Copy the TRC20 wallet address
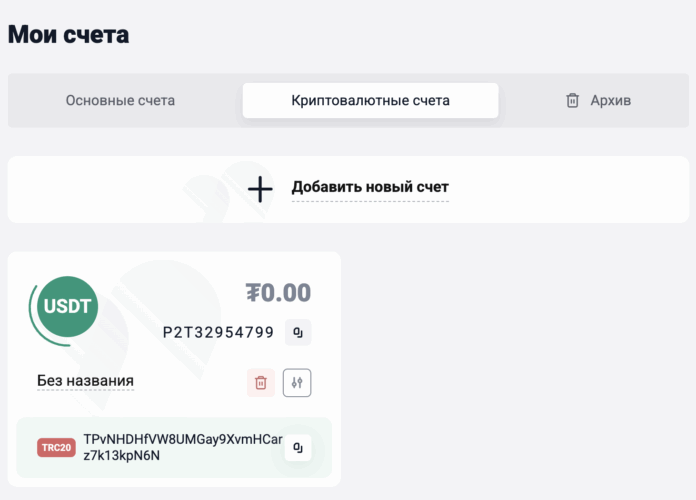696x500 pixels. point(298,448)
